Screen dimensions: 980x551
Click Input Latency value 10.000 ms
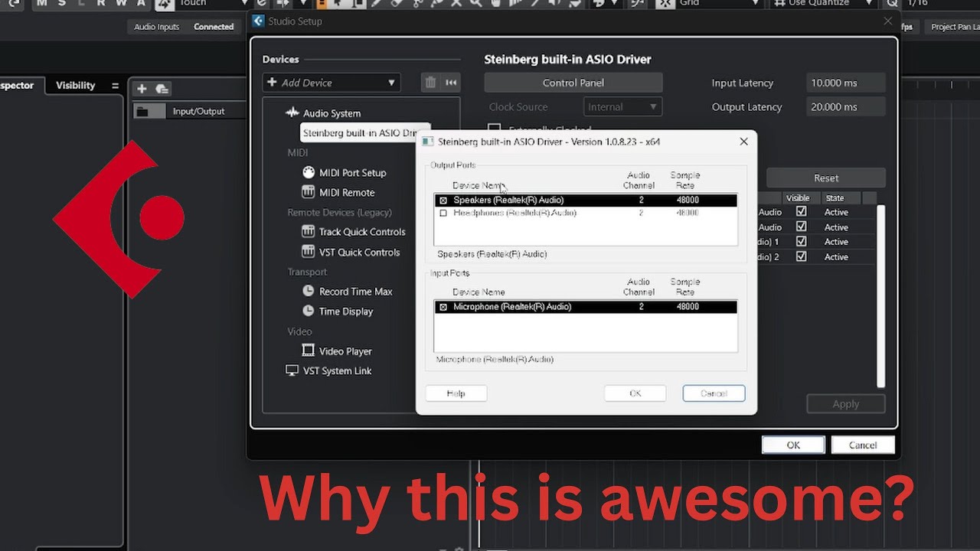pyautogui.click(x=847, y=83)
